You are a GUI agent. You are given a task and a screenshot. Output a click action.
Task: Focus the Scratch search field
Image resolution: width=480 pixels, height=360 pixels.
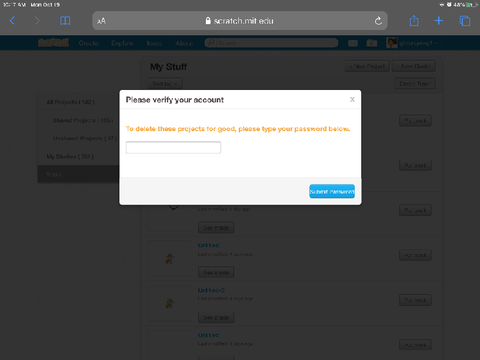[271, 43]
